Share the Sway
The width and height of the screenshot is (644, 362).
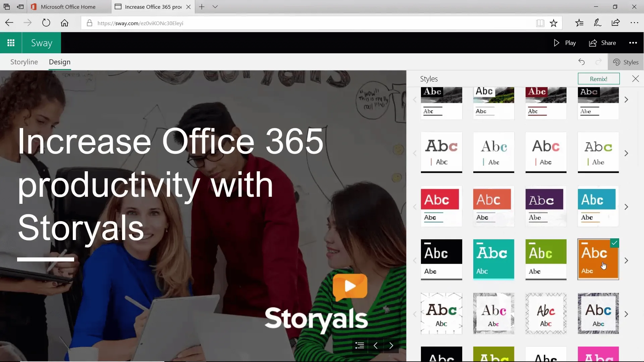coord(602,43)
